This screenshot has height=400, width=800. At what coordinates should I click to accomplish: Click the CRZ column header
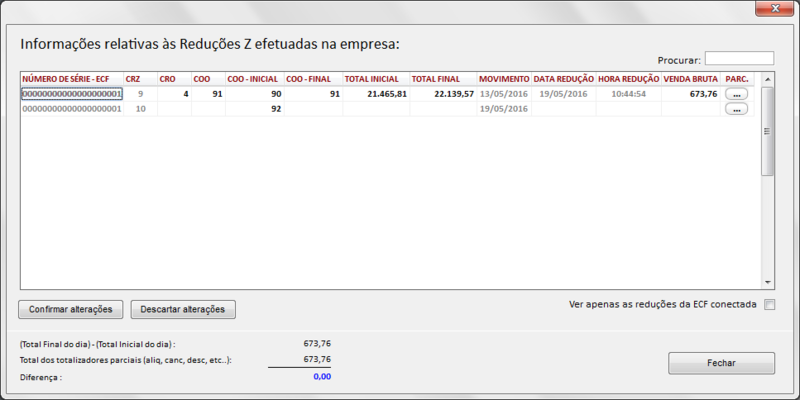point(139,78)
